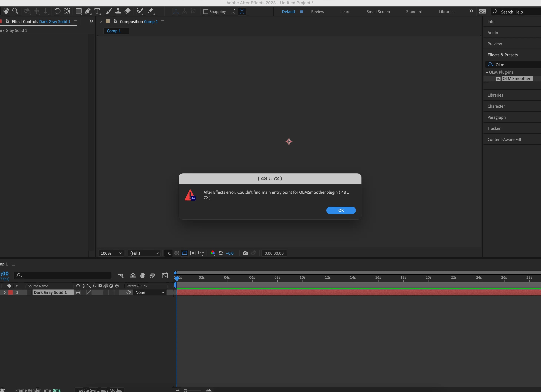Toggle Mask and Shape Path Visibility
This screenshot has width=541, height=392.
185,253
